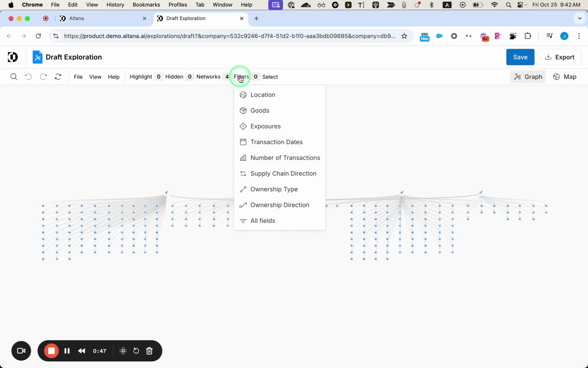This screenshot has height=368, width=588.
Task: Pause the screen recording
Action: pyautogui.click(x=67, y=351)
